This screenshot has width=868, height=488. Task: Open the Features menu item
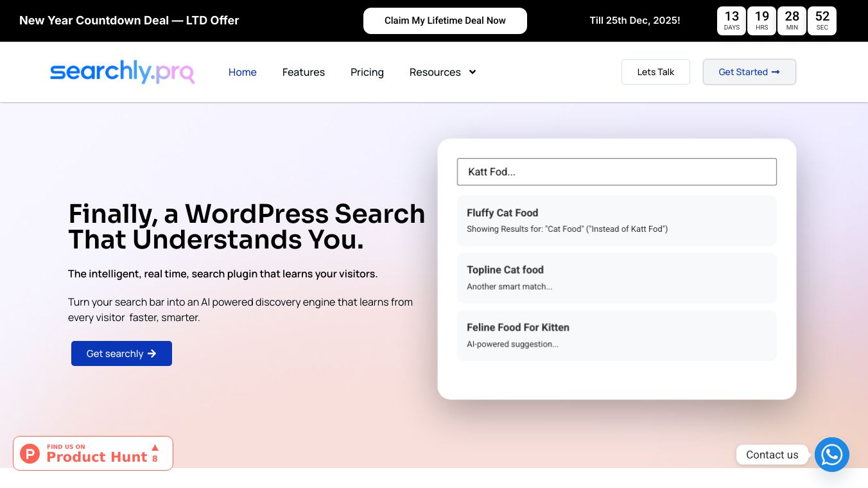pos(304,72)
